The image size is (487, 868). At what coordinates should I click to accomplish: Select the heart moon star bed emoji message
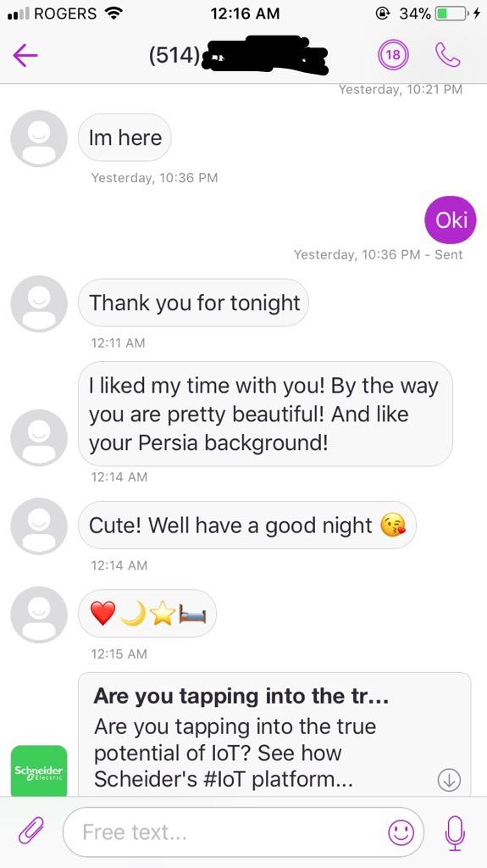coord(147,614)
